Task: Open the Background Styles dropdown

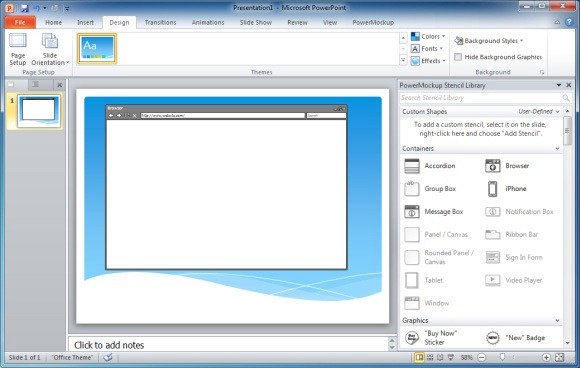Action: [489, 41]
